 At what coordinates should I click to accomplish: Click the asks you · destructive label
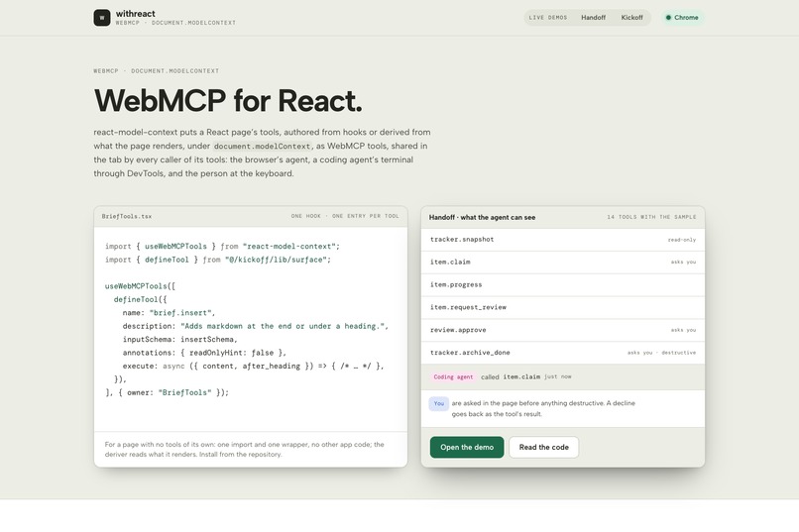[x=661, y=353]
